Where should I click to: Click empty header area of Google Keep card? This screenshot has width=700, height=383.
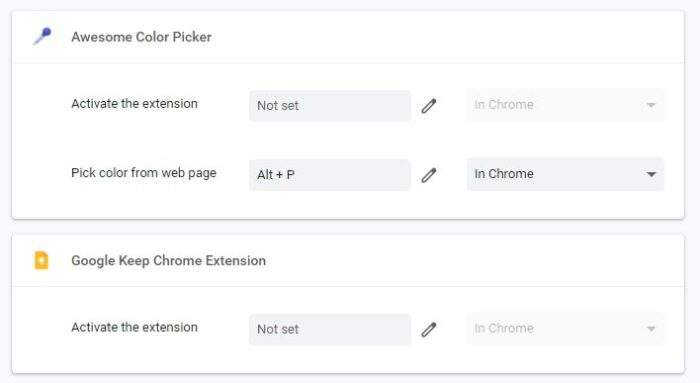[473, 260]
